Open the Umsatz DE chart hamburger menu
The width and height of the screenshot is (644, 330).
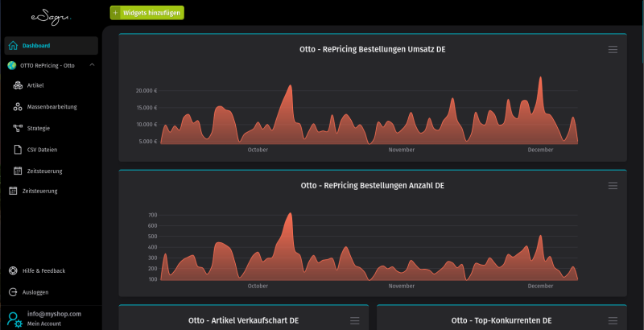tap(613, 50)
